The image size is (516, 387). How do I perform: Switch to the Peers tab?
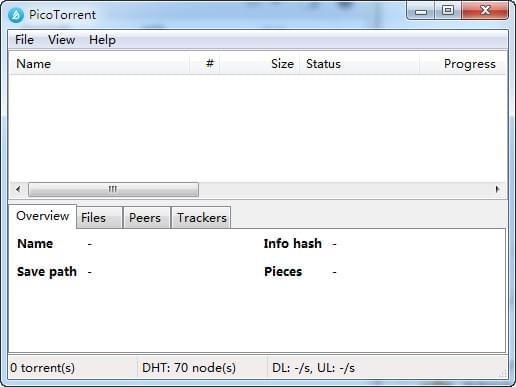point(146,218)
